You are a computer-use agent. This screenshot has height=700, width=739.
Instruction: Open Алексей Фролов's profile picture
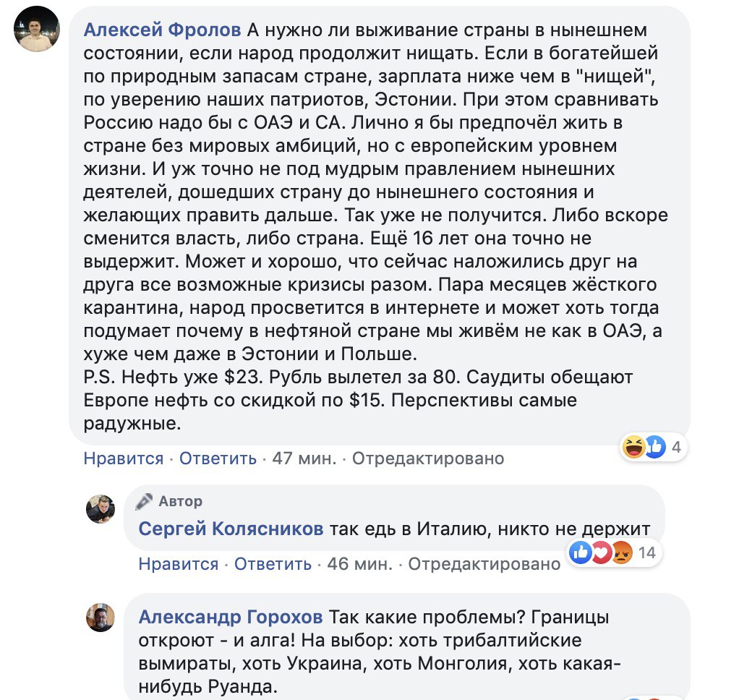coord(37,29)
